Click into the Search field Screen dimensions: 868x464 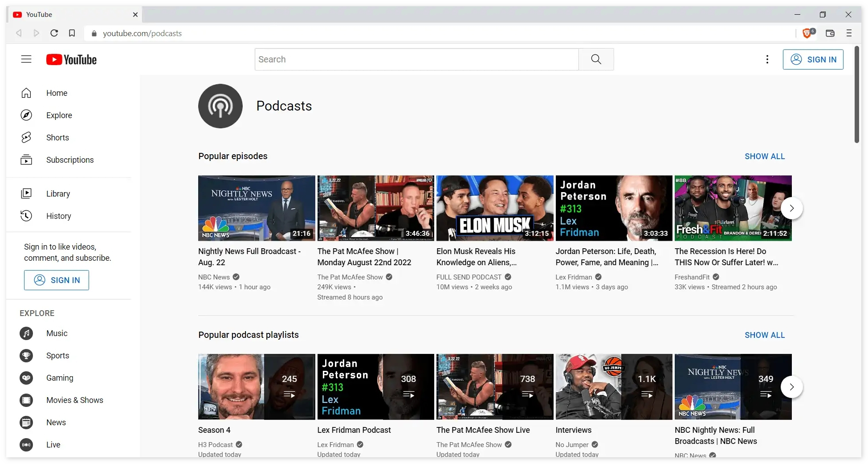[x=416, y=59]
